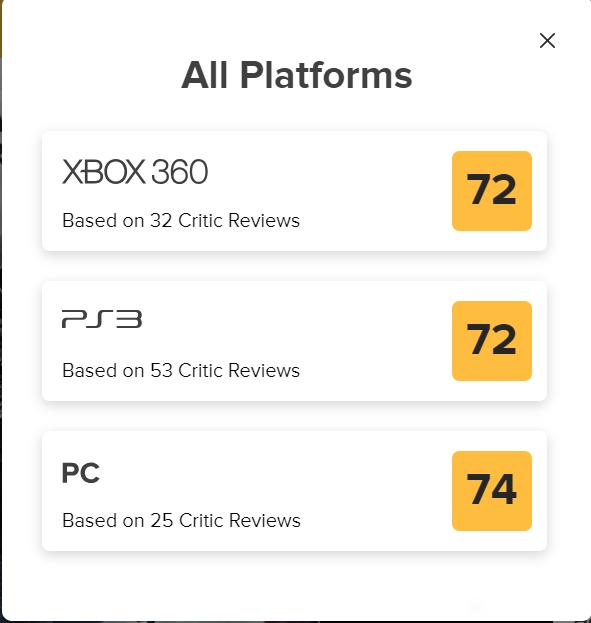Click the PC platform label
This screenshot has width=591, height=623.
point(81,473)
